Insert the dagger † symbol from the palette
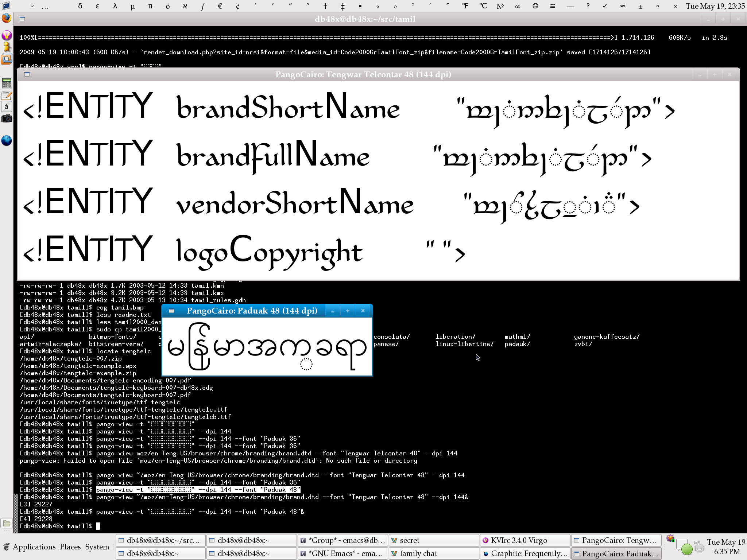The image size is (747, 560). 325,6
